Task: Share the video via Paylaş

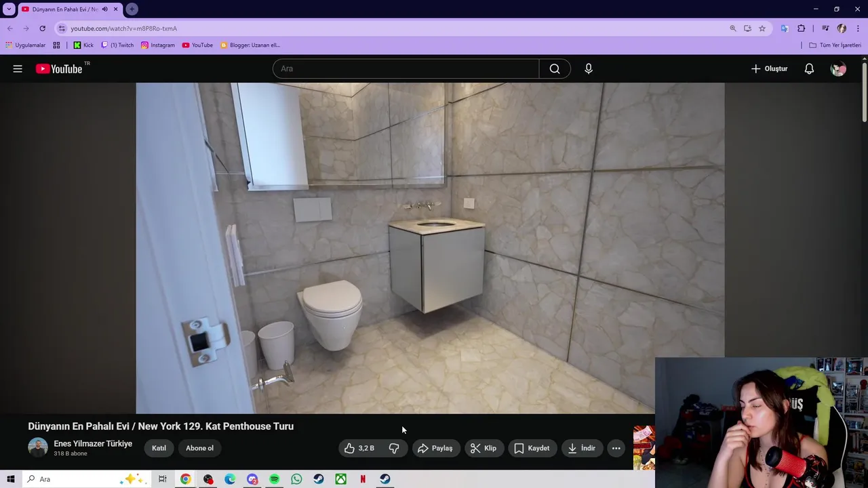Action: (435, 448)
